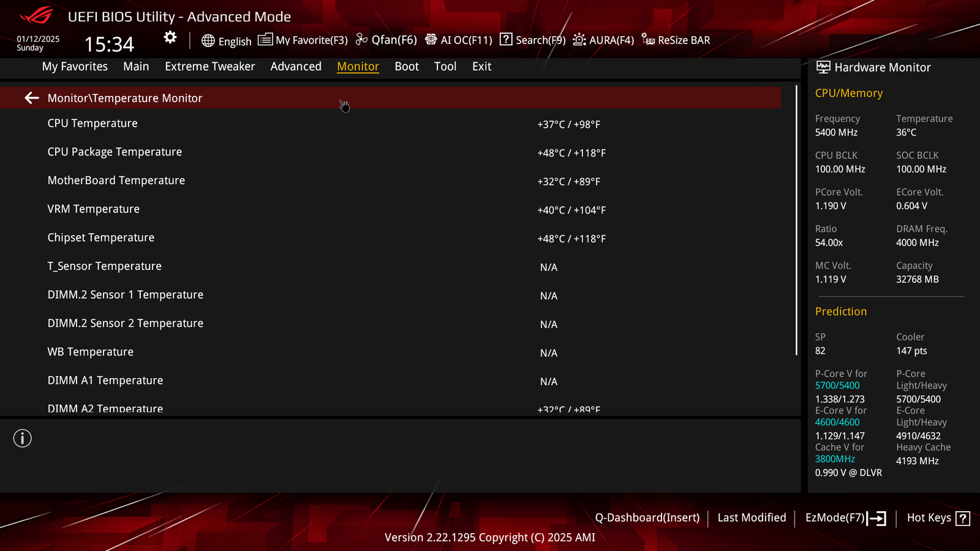Click the VRM Temperature value +40°C / +104°F
This screenshot has height=551, width=980.
click(x=571, y=210)
